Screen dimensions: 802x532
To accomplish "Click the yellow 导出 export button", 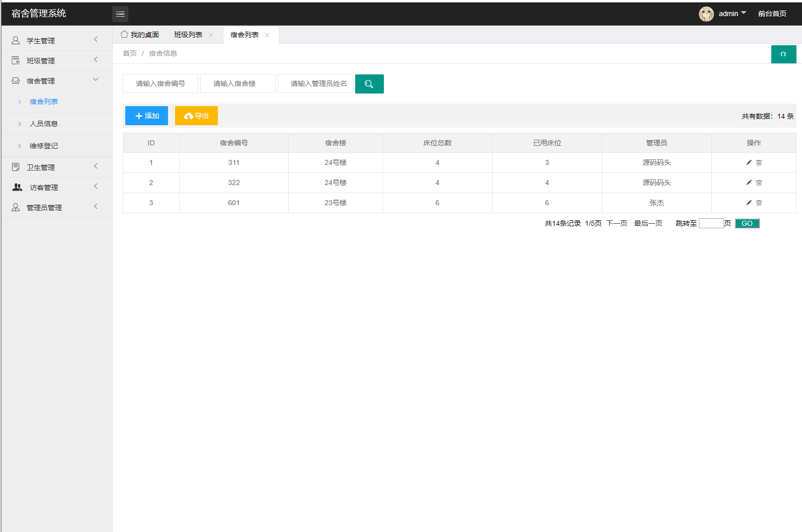I will [196, 116].
